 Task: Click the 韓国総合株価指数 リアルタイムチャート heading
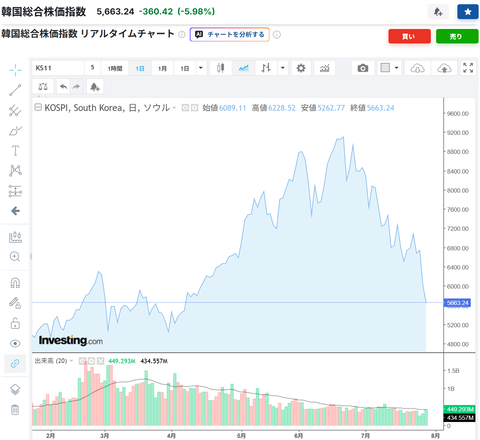pyautogui.click(x=88, y=34)
